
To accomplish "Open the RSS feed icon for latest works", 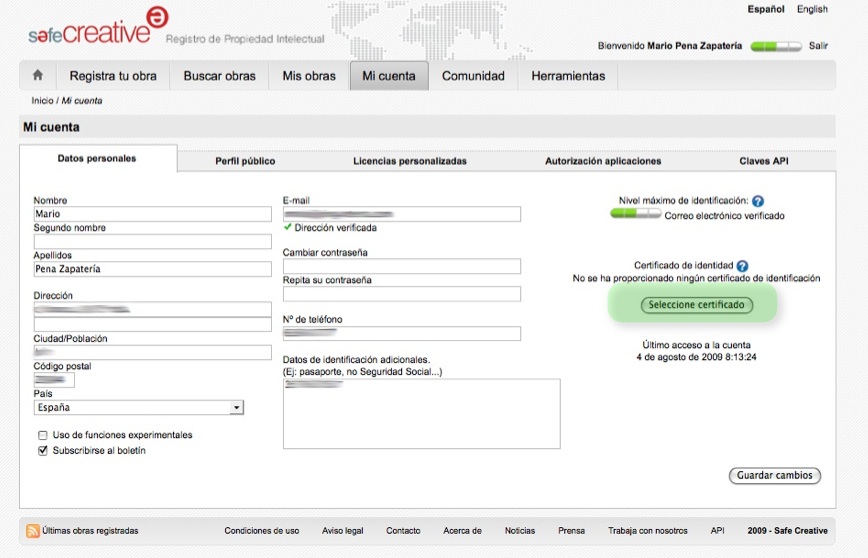I will [x=33, y=531].
